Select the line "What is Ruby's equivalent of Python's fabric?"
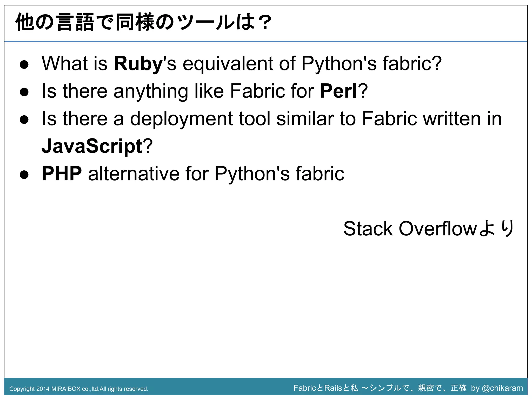This screenshot has height=399, width=532. click(x=242, y=64)
